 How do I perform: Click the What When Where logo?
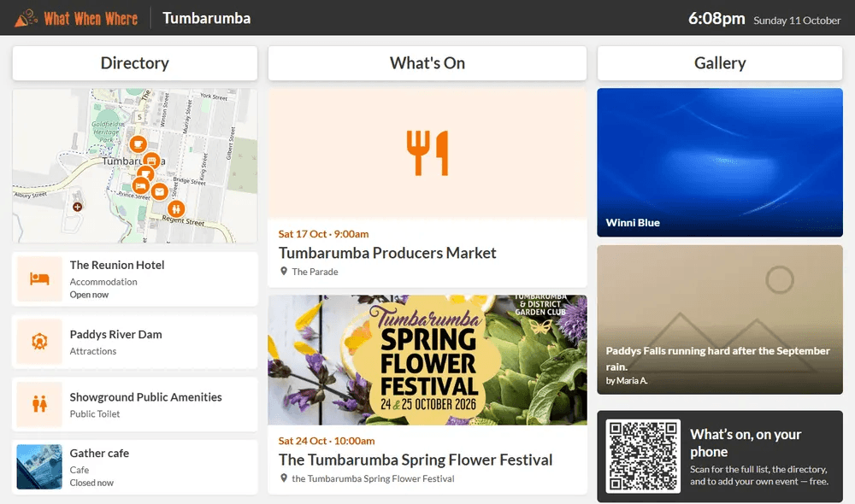pos(76,19)
